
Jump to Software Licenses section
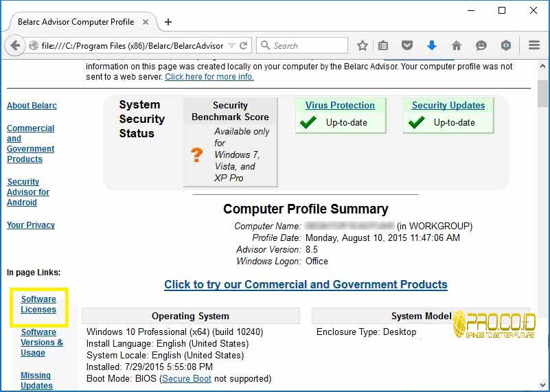pyautogui.click(x=38, y=304)
